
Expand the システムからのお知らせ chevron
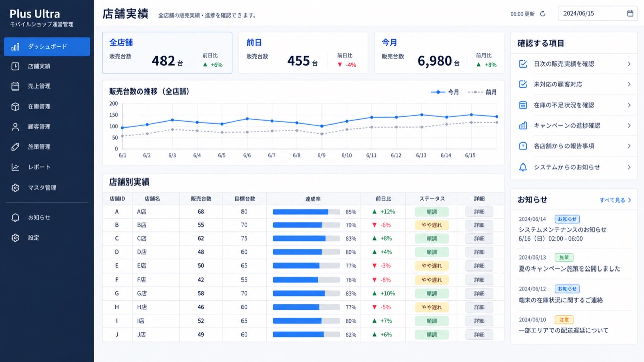pos(629,167)
